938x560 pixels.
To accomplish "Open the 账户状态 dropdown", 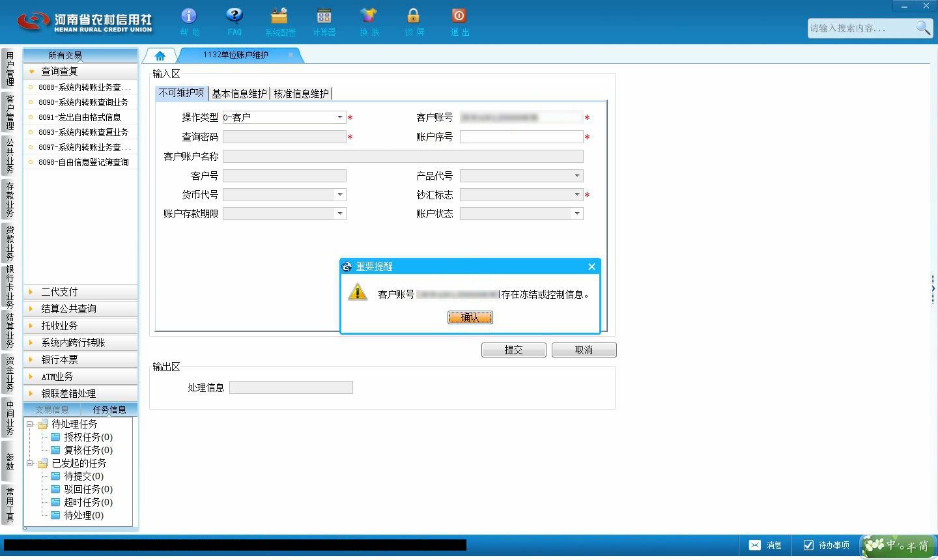I will (577, 213).
